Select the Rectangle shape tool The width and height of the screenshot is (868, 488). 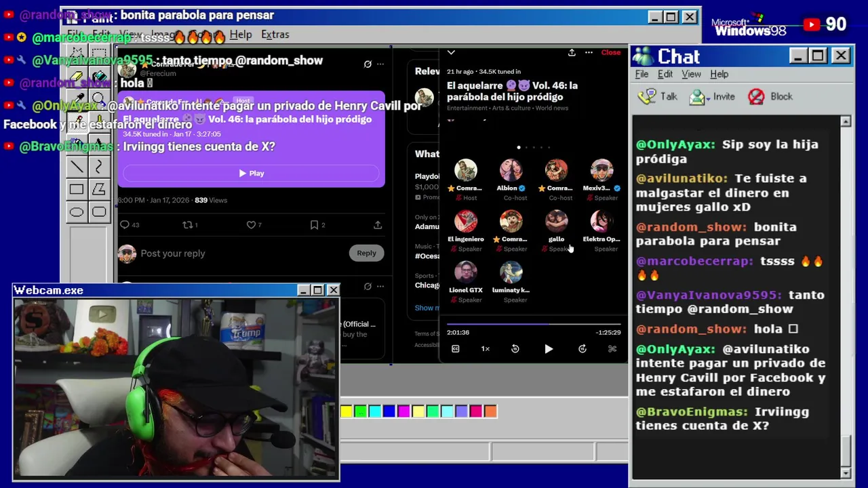pyautogui.click(x=77, y=190)
